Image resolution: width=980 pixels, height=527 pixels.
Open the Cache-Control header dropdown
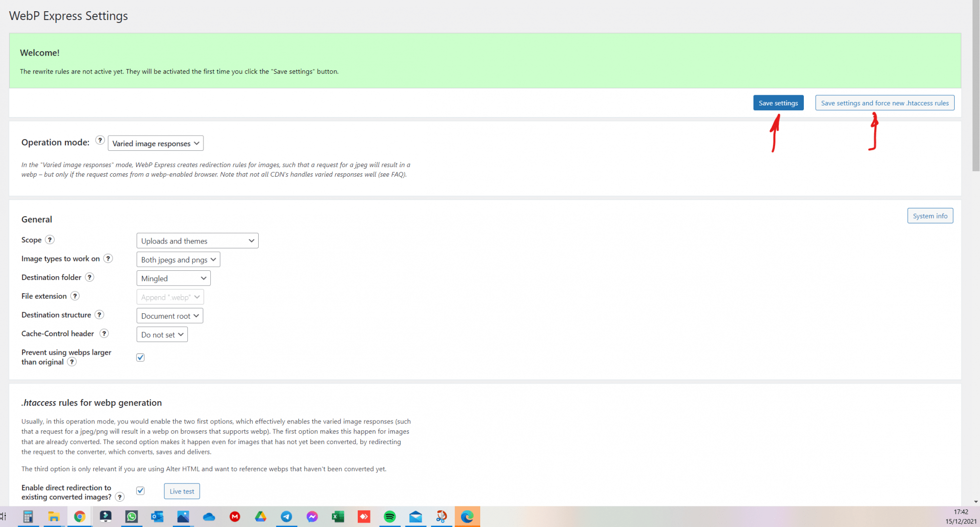click(162, 335)
